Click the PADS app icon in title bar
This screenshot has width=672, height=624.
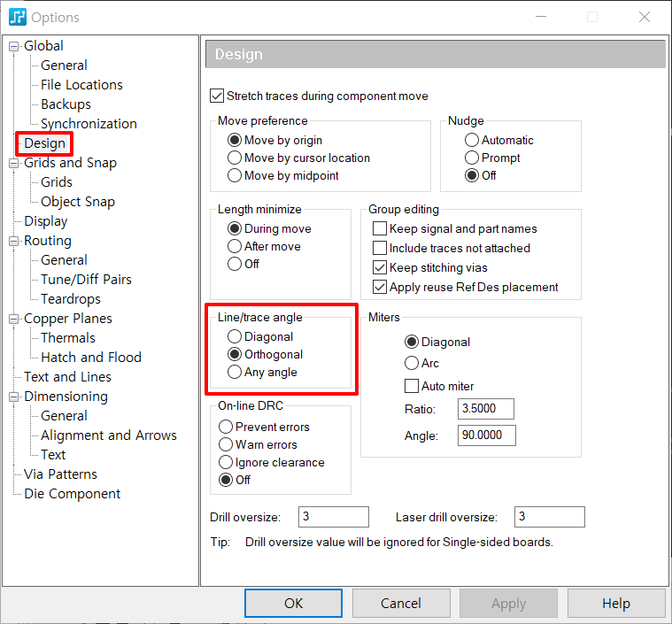tap(18, 17)
